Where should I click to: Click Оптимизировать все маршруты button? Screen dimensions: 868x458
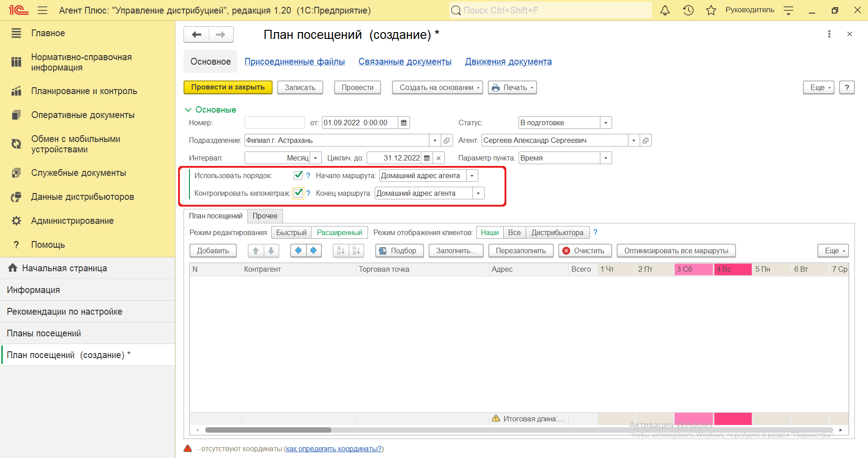[676, 250]
